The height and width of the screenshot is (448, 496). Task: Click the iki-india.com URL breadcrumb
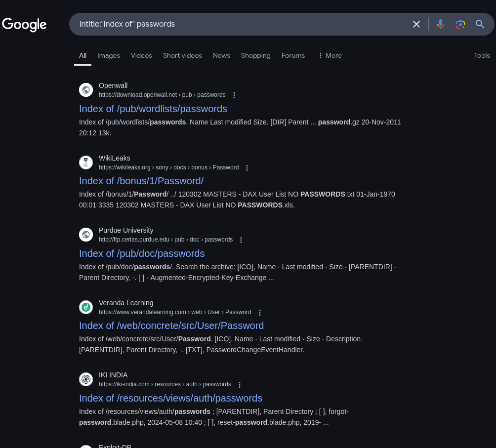click(x=165, y=384)
